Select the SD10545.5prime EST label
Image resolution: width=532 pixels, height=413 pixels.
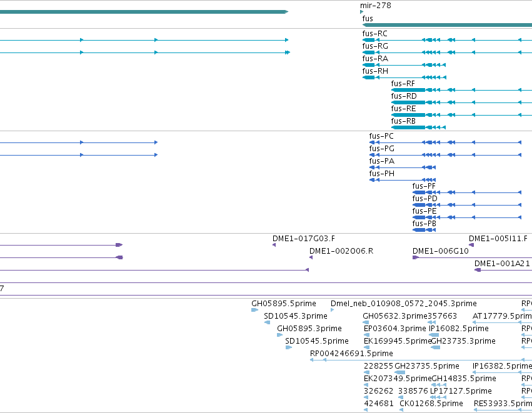coord(317,341)
